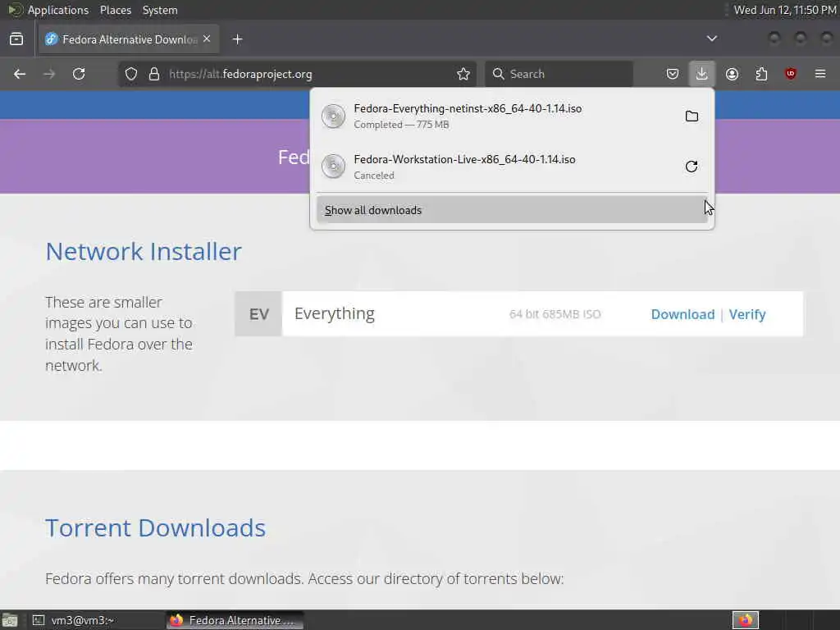Click the Canceled status text
Image resolution: width=840 pixels, height=630 pixels.
pyautogui.click(x=374, y=176)
